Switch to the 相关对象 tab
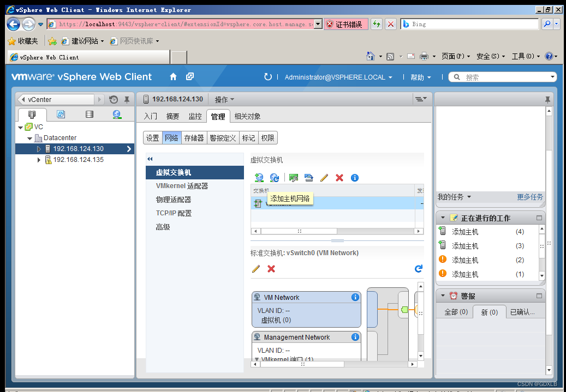 click(x=247, y=116)
